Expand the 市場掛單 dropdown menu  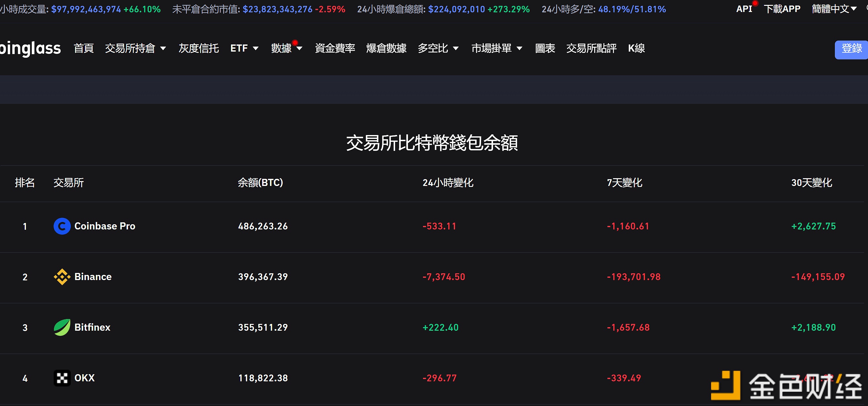pyautogui.click(x=497, y=48)
